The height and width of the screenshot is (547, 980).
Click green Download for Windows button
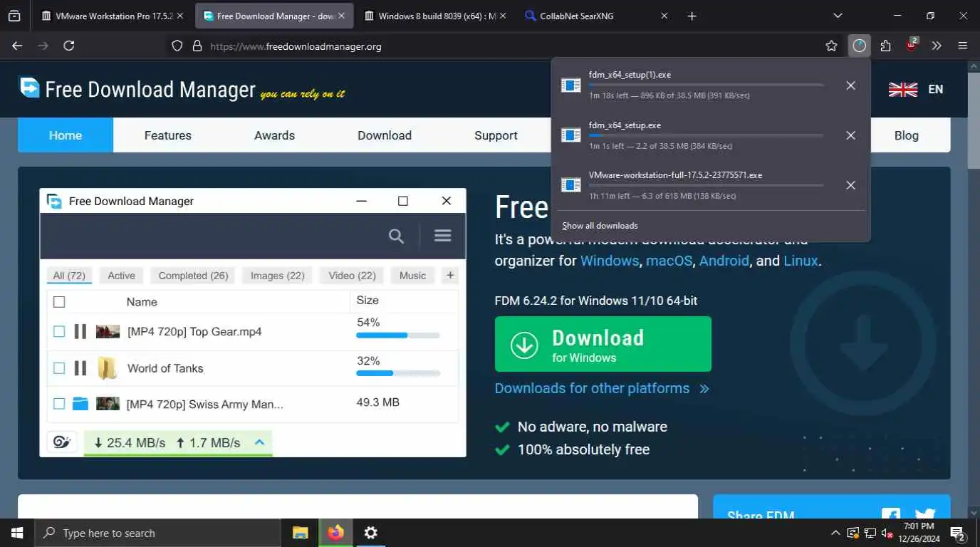pyautogui.click(x=603, y=344)
